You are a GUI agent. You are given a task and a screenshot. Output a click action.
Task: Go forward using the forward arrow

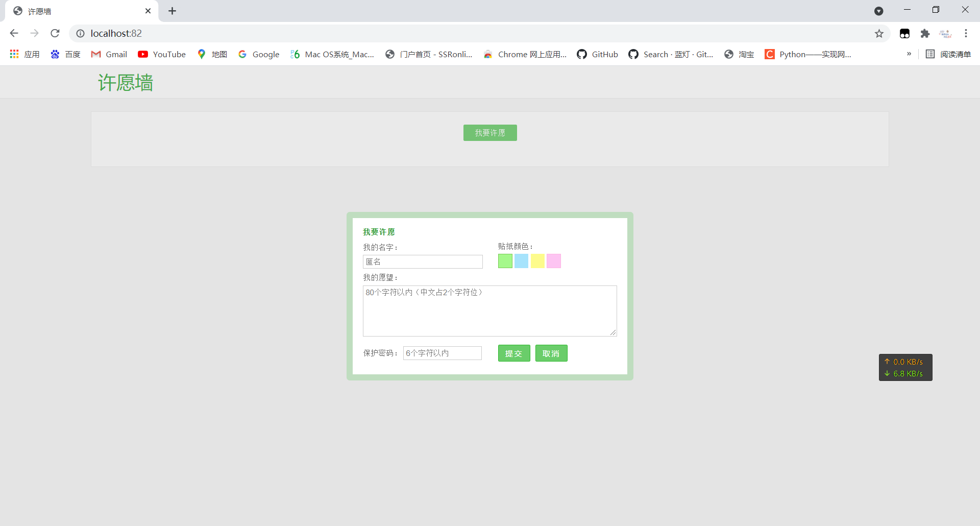coord(34,33)
